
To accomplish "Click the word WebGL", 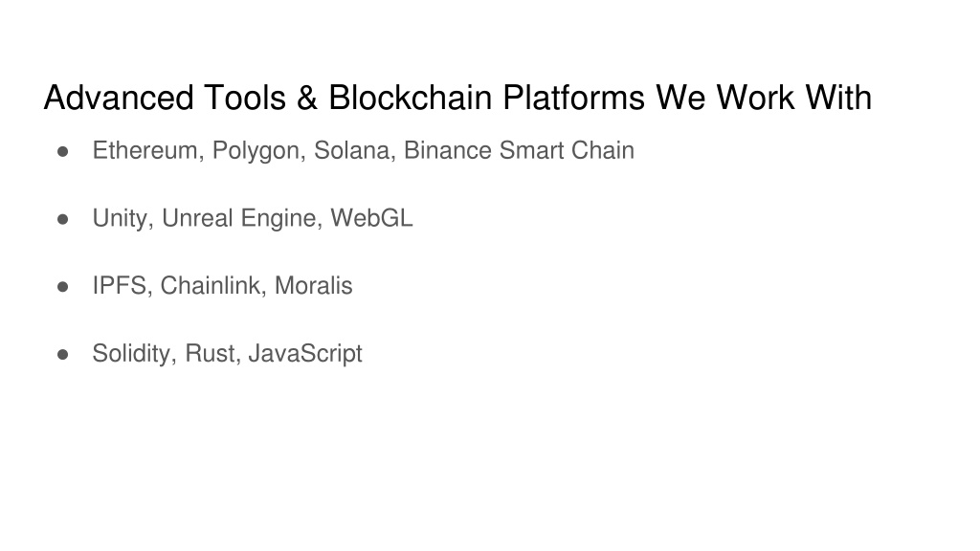I will tap(371, 218).
